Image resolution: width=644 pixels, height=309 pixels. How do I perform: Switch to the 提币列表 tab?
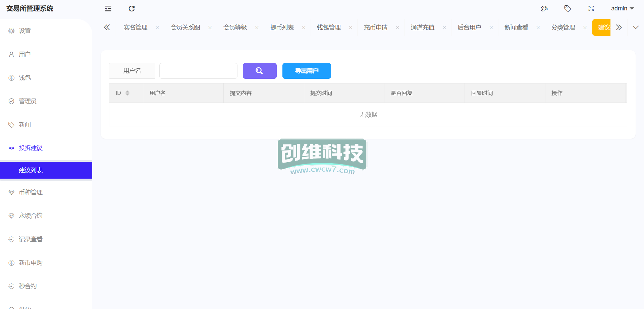tap(282, 27)
